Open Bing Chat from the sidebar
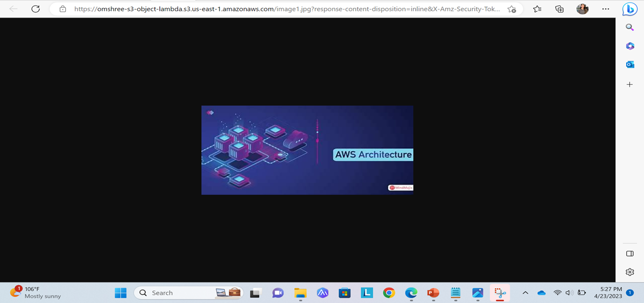 pos(629,9)
